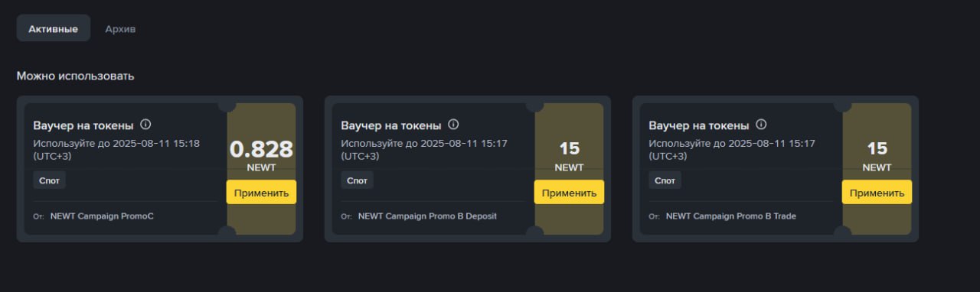Click the Можно использовать section heading
The width and height of the screenshot is (980, 292).
coord(75,76)
